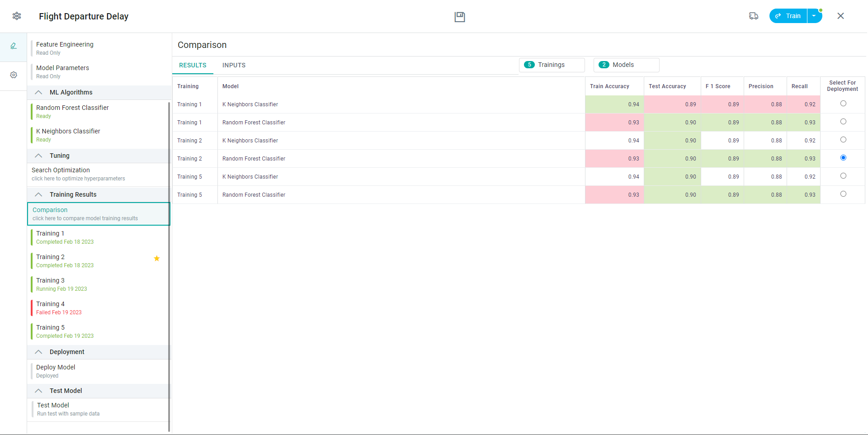
Task: Close the Flight Departure Delay editor
Action: coord(840,16)
